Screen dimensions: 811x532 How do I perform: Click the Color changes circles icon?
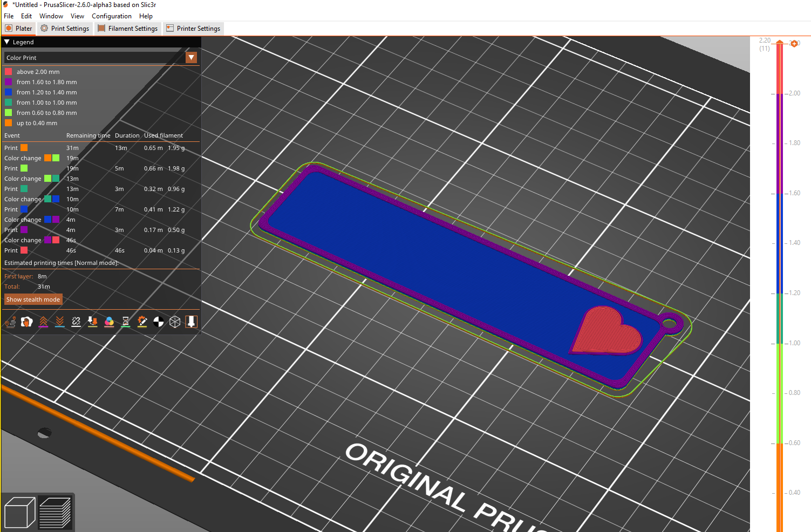coord(109,322)
